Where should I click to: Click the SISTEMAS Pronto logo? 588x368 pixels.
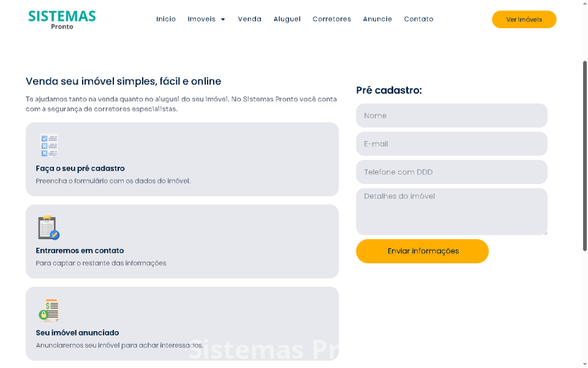tap(61, 18)
